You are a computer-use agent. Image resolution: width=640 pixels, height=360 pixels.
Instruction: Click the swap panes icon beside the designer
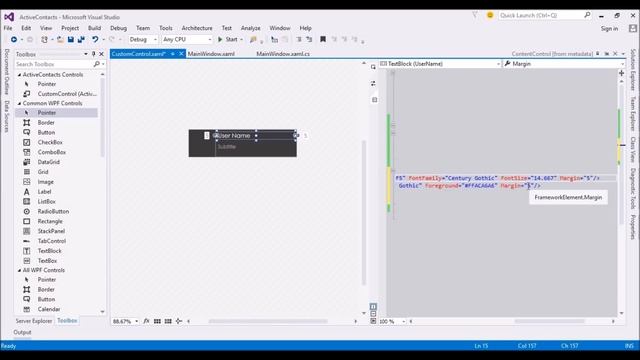tap(373, 83)
